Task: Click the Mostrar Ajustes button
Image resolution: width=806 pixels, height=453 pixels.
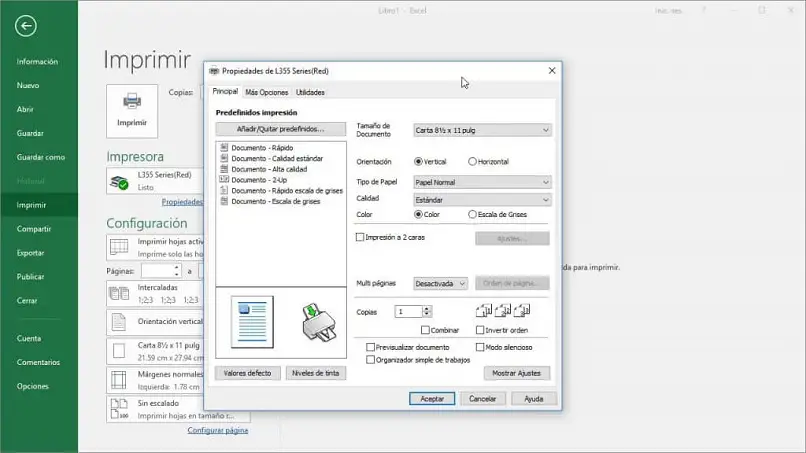Action: click(x=517, y=373)
